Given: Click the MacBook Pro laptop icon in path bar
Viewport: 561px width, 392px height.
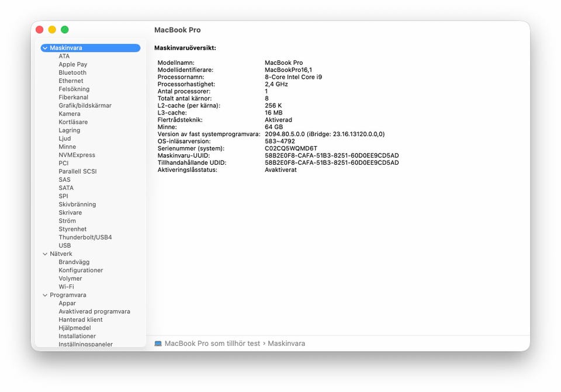Looking at the screenshot, I should [158, 344].
